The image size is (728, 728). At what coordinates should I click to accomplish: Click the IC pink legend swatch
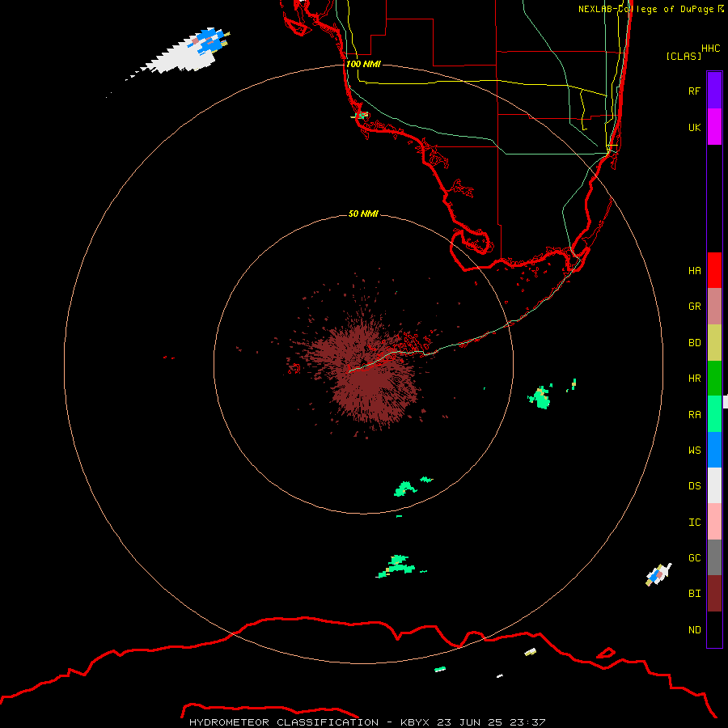(x=714, y=522)
